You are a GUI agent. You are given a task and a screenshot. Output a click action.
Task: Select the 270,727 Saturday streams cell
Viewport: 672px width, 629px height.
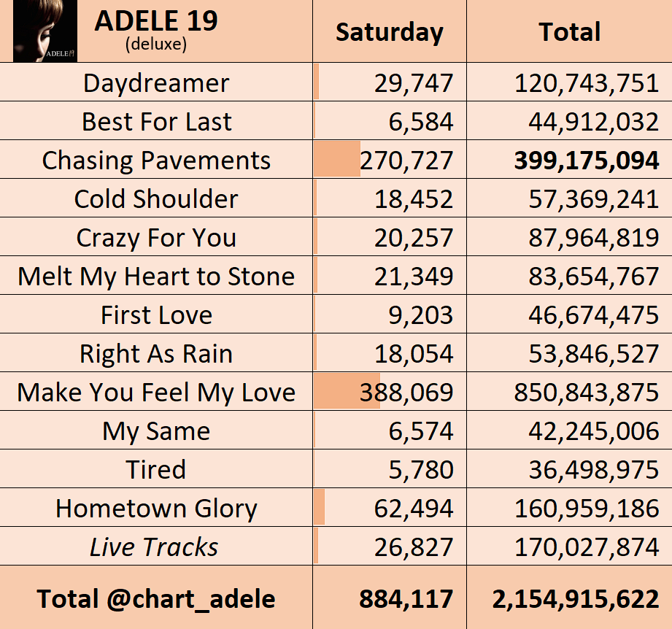[389, 160]
